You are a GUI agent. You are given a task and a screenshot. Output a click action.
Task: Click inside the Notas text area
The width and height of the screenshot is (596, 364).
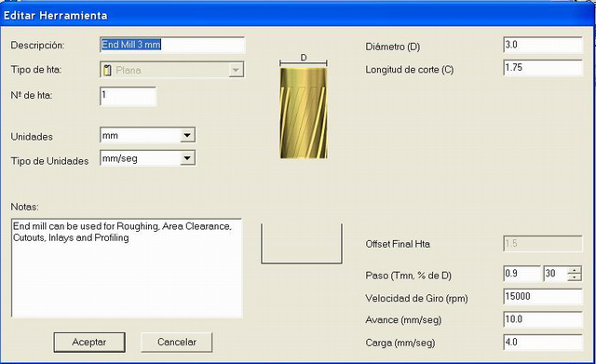(x=127, y=268)
